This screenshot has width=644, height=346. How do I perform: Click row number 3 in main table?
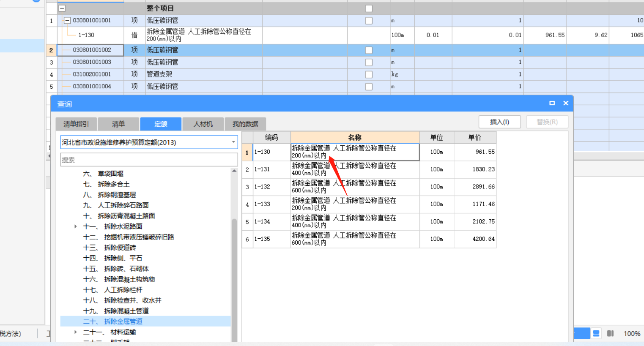pos(51,63)
